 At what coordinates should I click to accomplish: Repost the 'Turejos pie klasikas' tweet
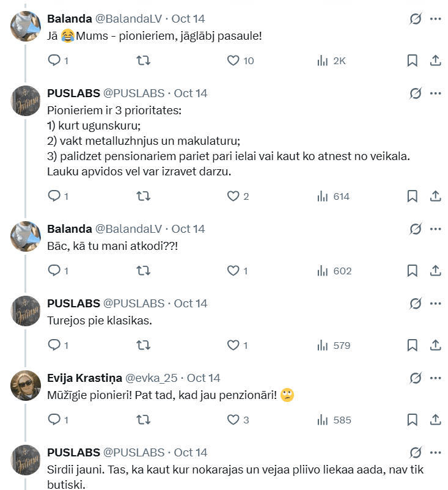[x=143, y=345]
